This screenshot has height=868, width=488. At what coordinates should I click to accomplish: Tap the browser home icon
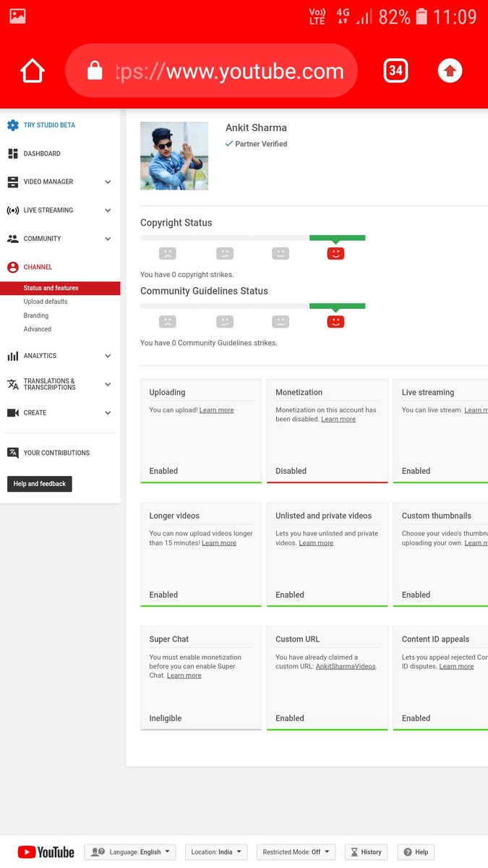tap(33, 71)
